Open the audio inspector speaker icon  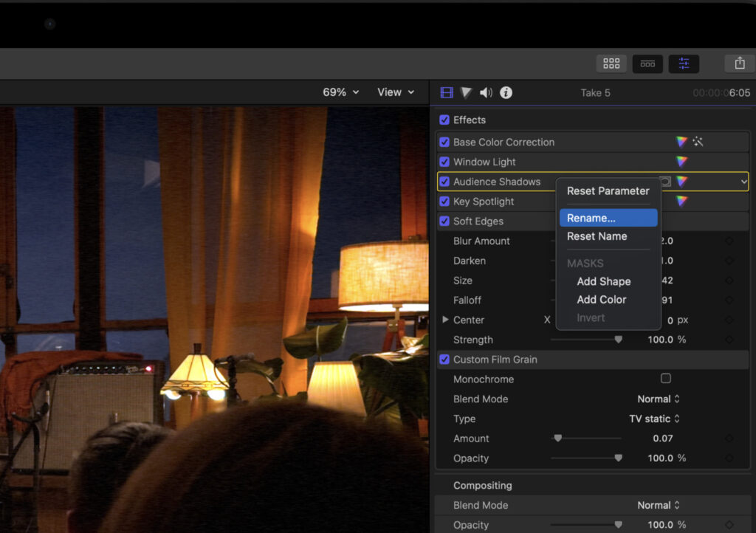(486, 92)
